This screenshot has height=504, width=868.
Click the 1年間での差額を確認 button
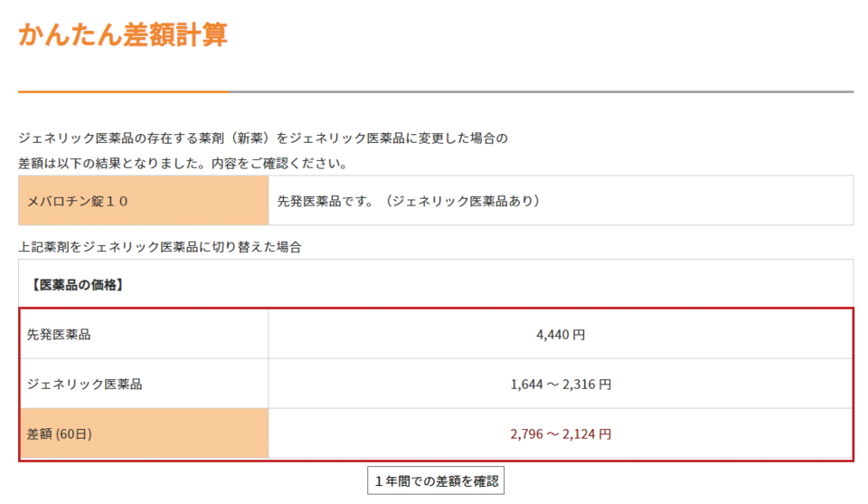point(436,481)
